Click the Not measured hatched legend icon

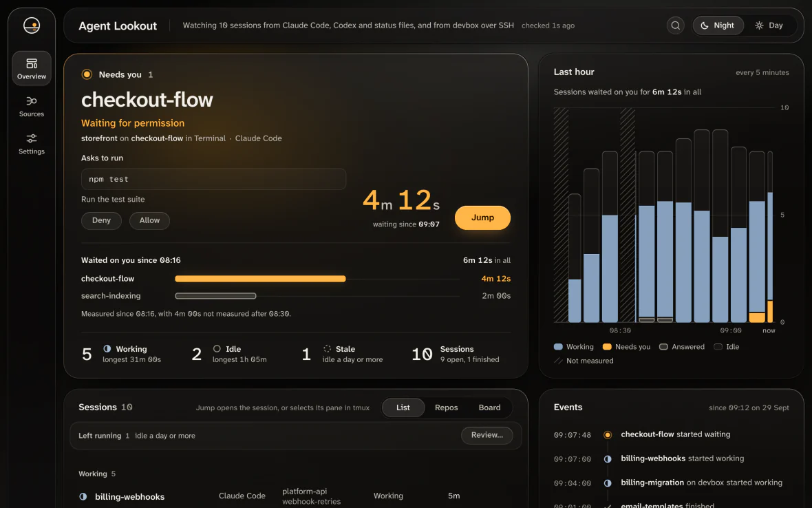(x=558, y=361)
